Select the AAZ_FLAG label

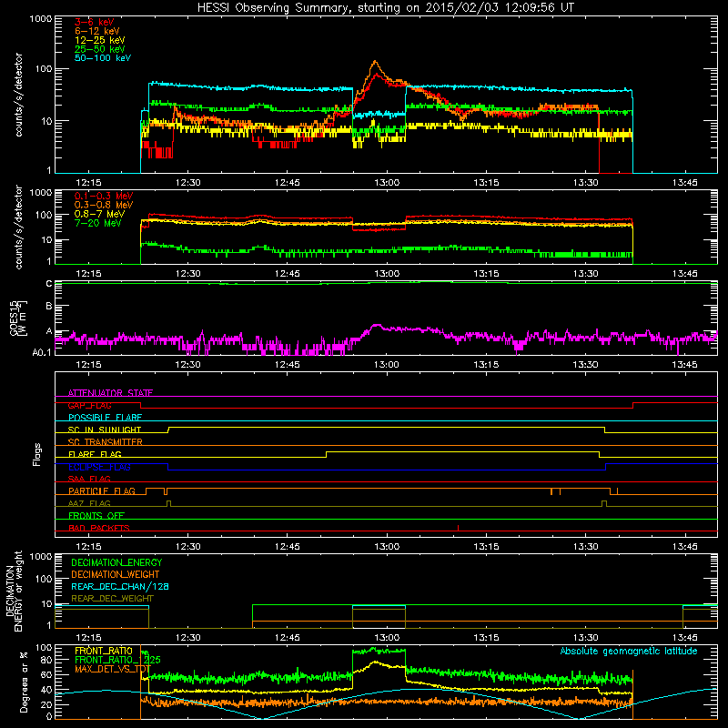point(89,503)
